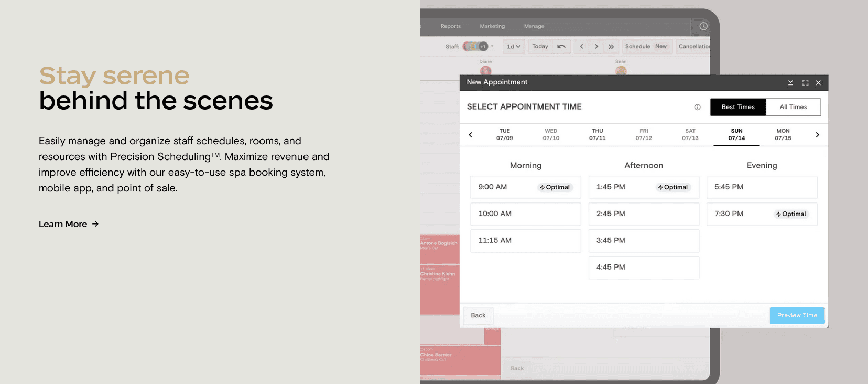Jump to Today in calendar

[540, 46]
